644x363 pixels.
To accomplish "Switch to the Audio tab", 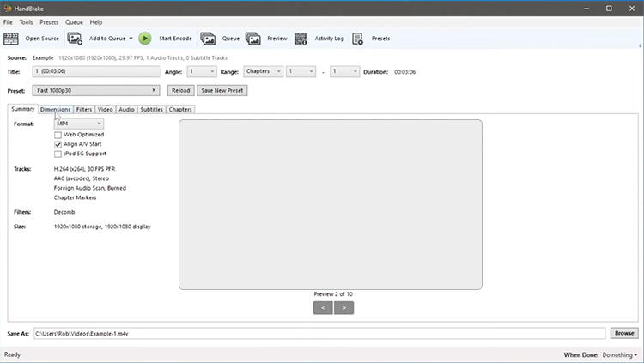I will point(126,110).
